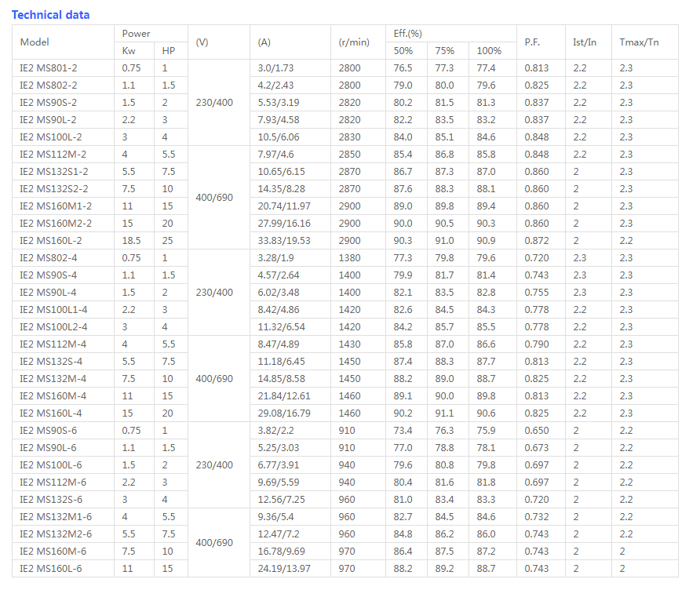Click the 24.19/13.97 current value

click(x=284, y=569)
